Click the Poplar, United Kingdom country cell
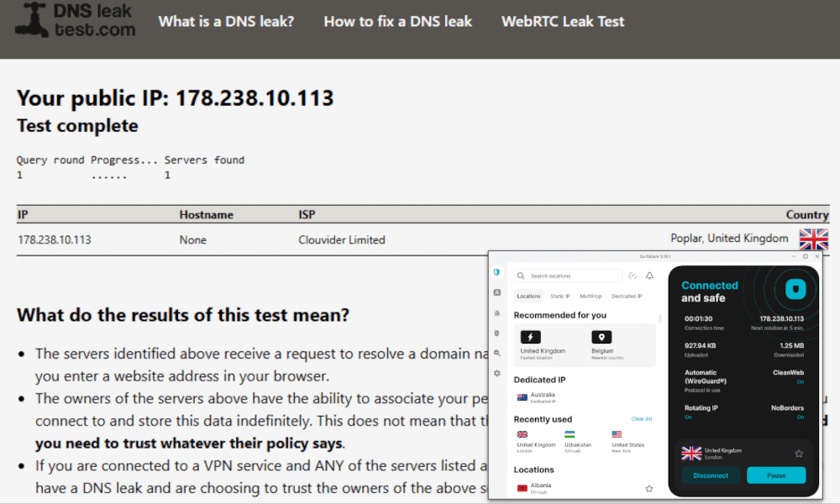The image size is (840, 504). click(729, 239)
